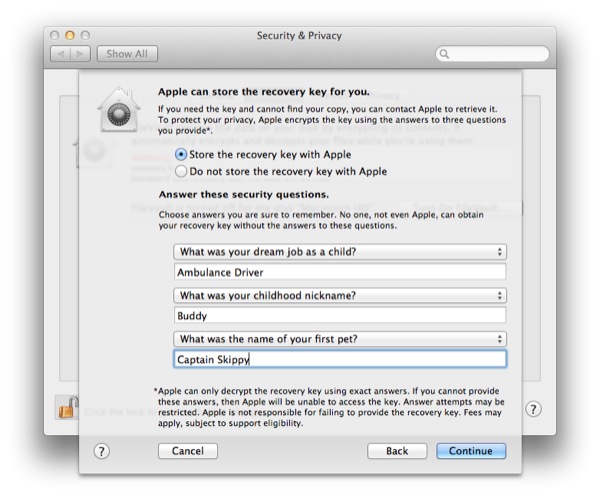Click the Captain Skippy answer field

pos(340,359)
